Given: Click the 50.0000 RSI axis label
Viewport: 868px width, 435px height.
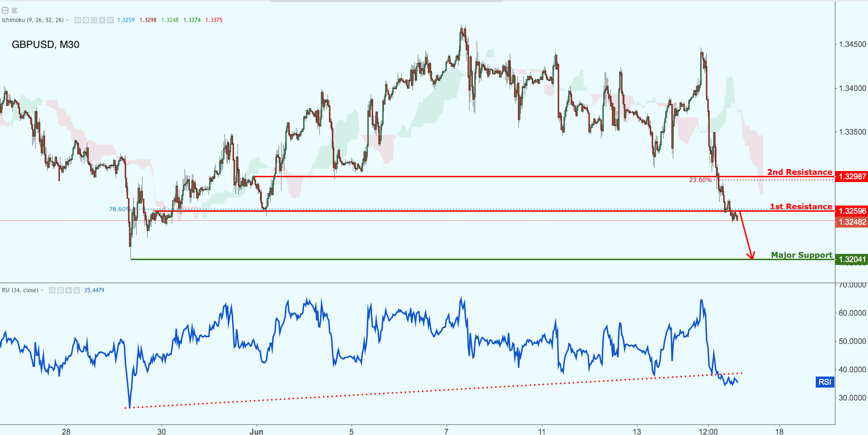Looking at the screenshot, I should 852,341.
